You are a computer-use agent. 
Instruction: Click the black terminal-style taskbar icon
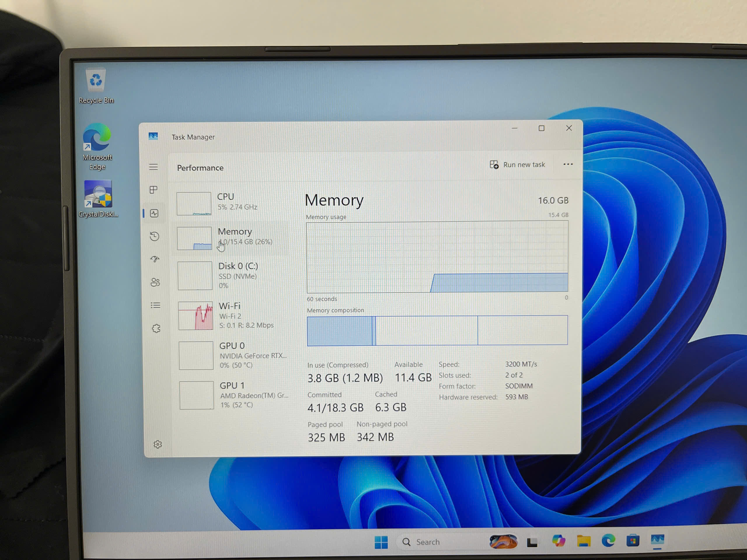click(x=532, y=542)
